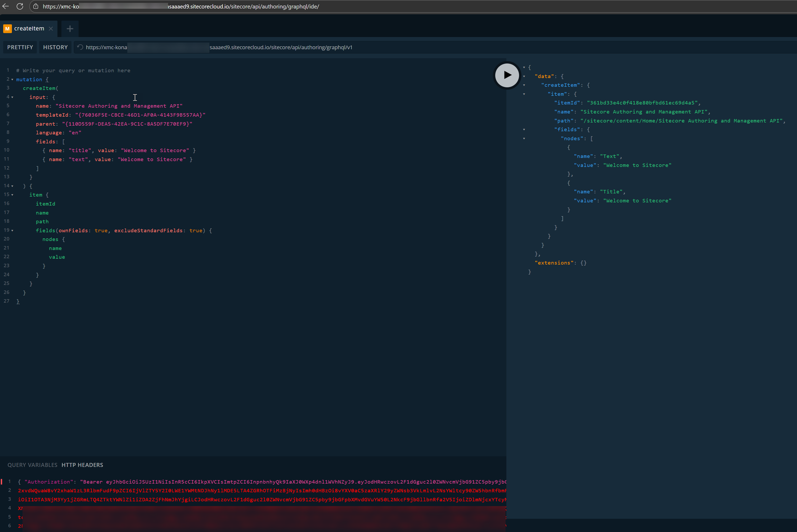
Task: Reload the page with refresh icon
Action: (20, 6)
